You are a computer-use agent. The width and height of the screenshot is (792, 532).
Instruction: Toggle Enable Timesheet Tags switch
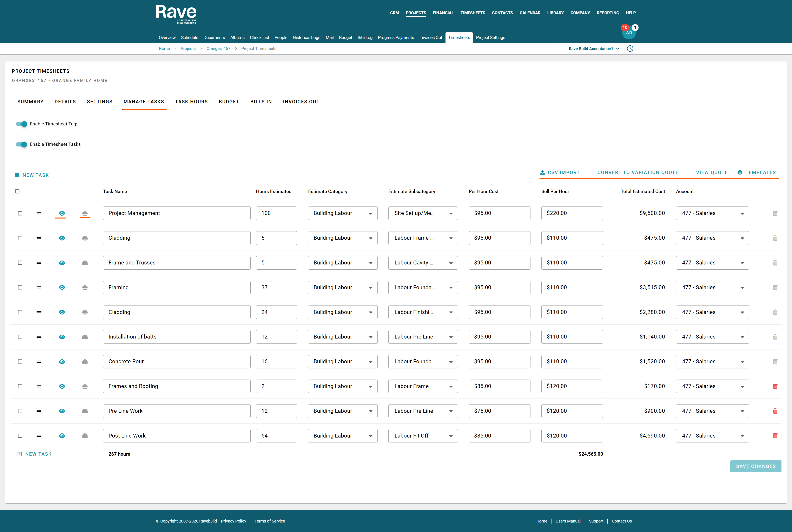(21, 124)
